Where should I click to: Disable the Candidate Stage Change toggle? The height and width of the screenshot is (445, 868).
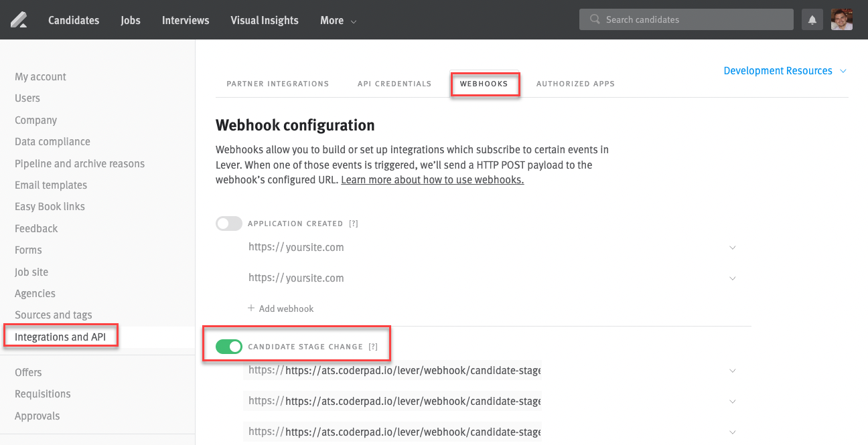pyautogui.click(x=229, y=347)
